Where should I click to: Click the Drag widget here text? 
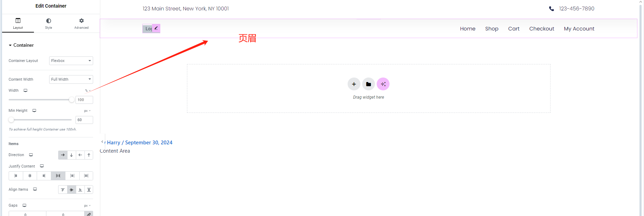pos(368,97)
